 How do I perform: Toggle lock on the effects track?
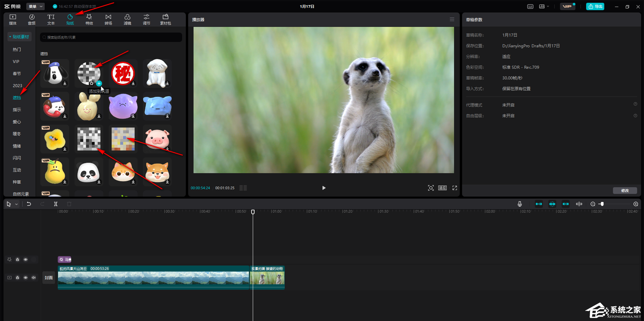click(x=17, y=259)
